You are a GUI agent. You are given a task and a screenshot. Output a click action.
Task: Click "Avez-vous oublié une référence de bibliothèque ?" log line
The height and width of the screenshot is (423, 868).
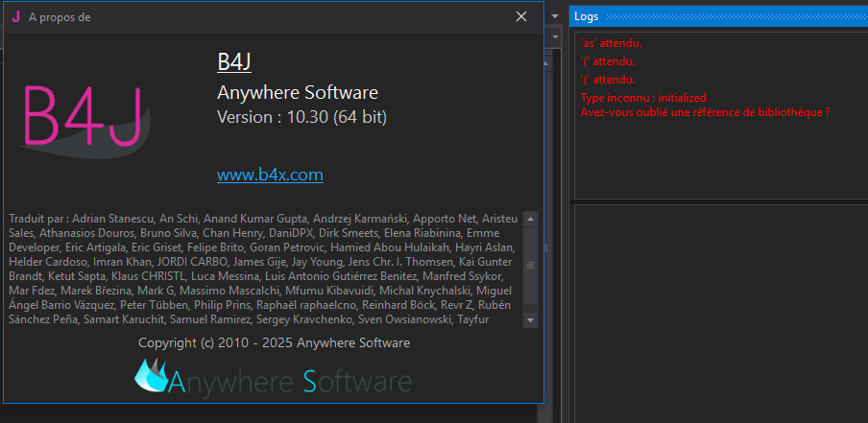point(705,111)
